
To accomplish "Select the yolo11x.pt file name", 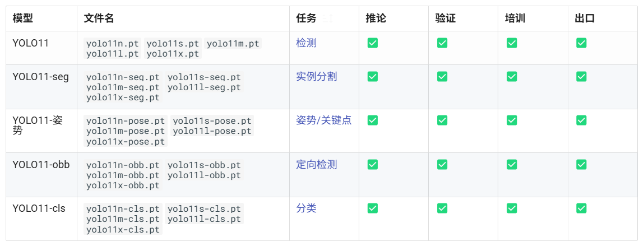I will click(x=173, y=53).
